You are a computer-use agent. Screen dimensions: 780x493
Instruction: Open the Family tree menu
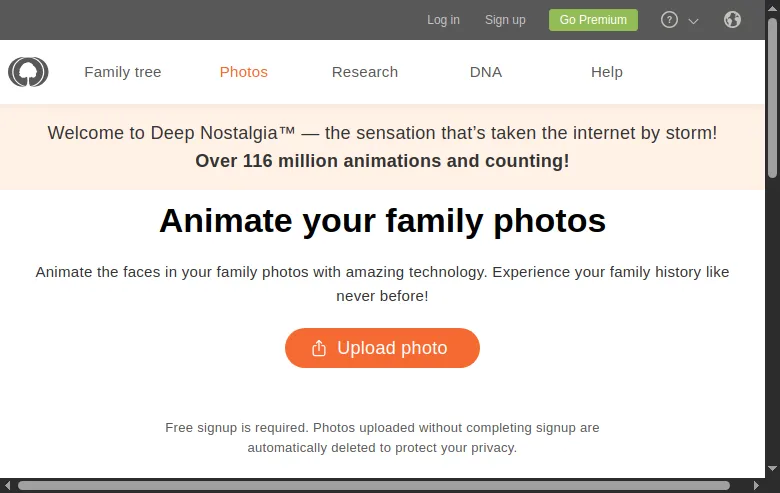(122, 72)
